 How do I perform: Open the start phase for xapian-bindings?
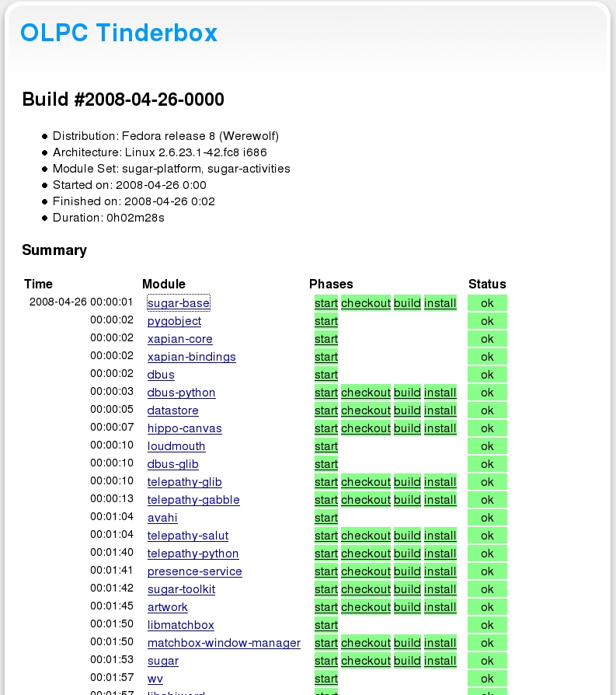(326, 357)
